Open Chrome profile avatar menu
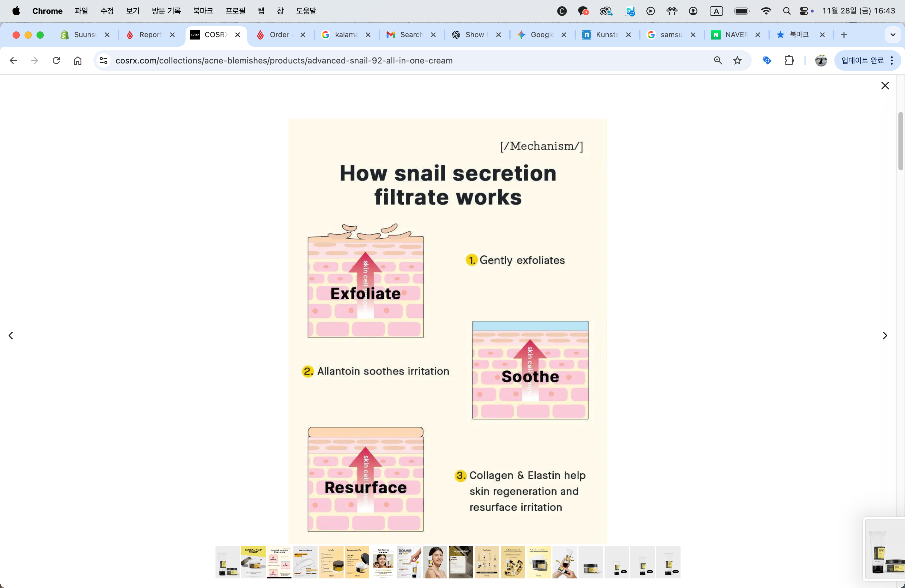Screen dimensions: 905x588 click(821, 60)
